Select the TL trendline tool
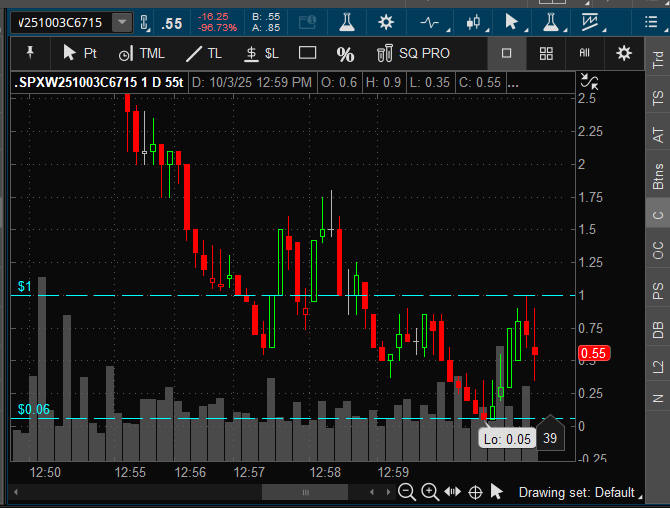 pos(204,53)
